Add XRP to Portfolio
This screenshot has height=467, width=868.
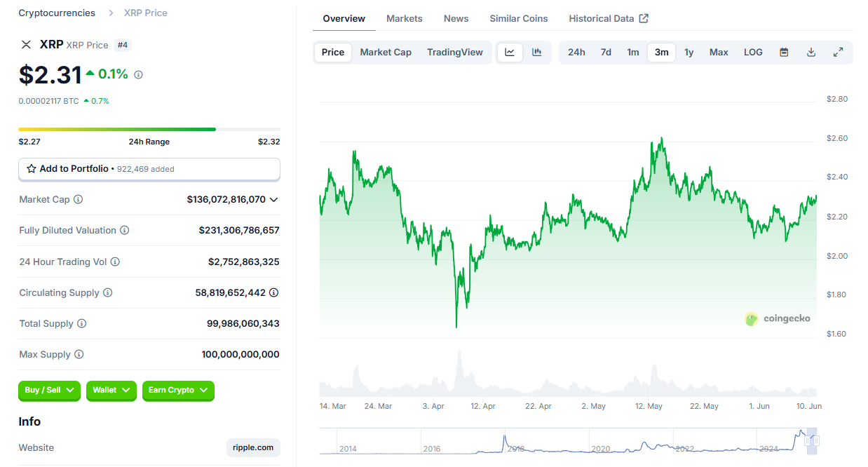[x=149, y=169]
